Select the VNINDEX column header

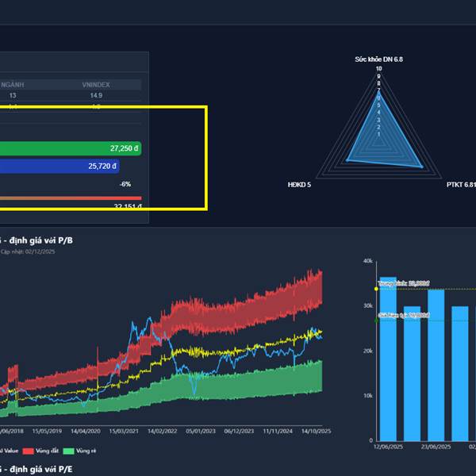96,85
